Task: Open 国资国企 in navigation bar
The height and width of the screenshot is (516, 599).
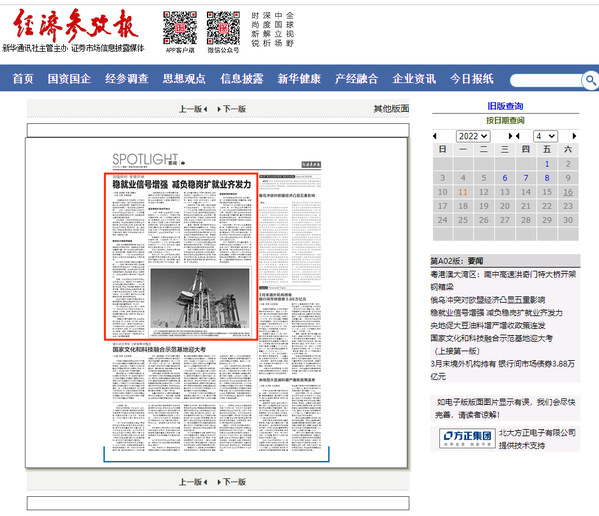Action: click(69, 79)
